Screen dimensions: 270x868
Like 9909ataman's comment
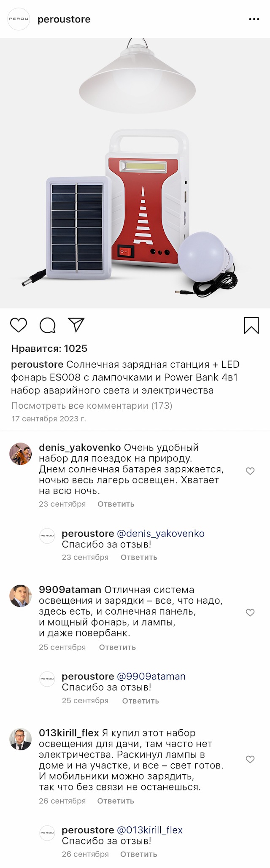click(x=250, y=612)
